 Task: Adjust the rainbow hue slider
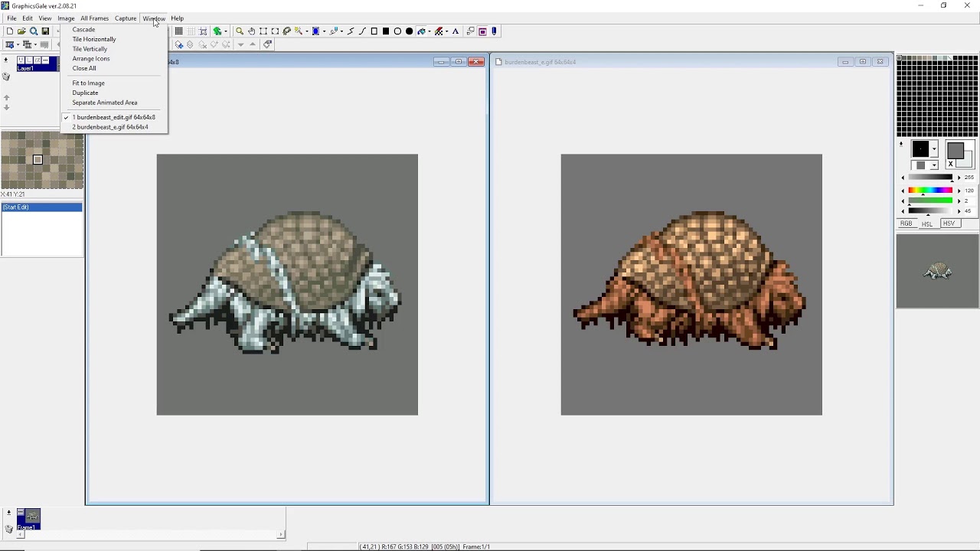tap(930, 191)
